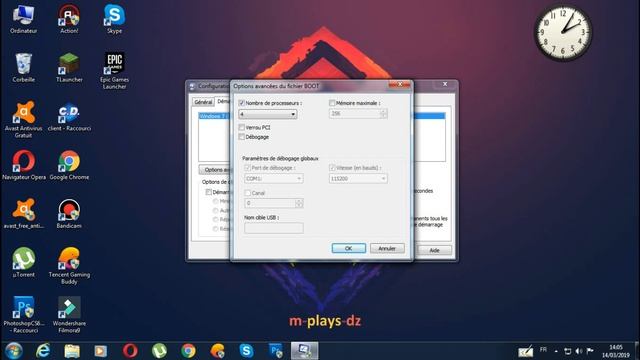Open Photoshop from the taskbar
This screenshot has width=640, height=360.
pos(276,351)
